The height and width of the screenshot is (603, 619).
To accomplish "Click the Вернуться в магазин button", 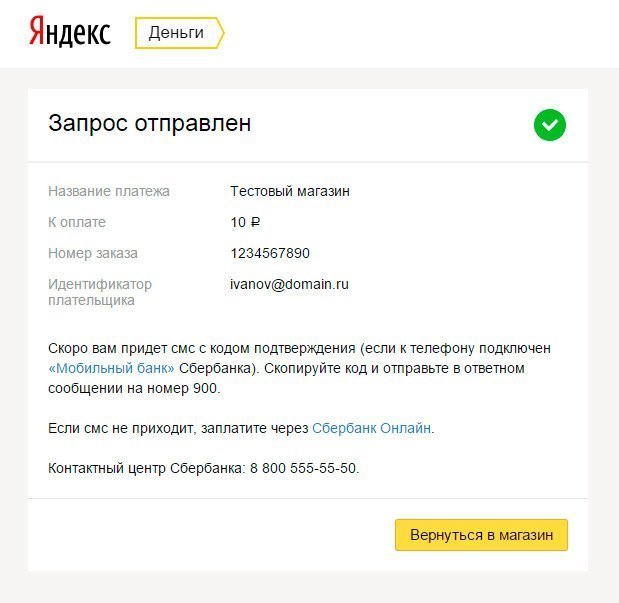I will tap(481, 535).
